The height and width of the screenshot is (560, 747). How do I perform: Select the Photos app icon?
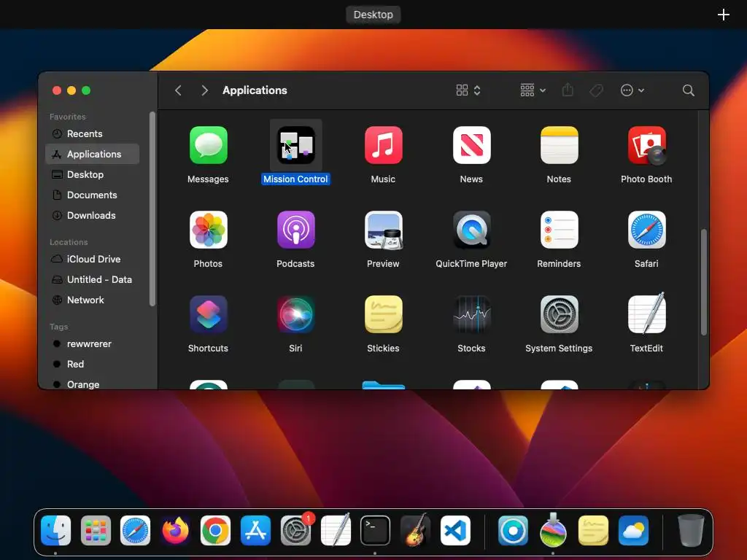[208, 230]
